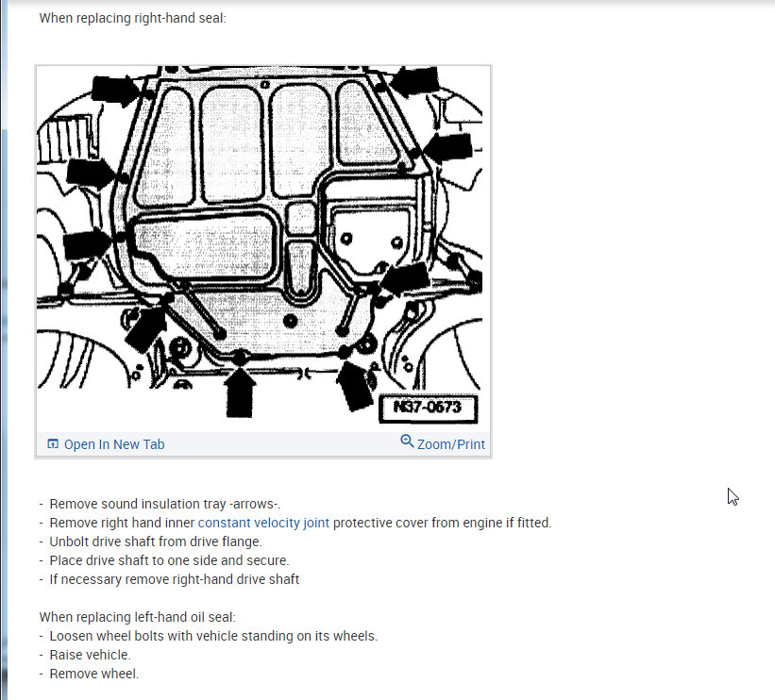Select the Zoom/Print link text
Viewport: 775px width, 700px height.
tap(451, 444)
